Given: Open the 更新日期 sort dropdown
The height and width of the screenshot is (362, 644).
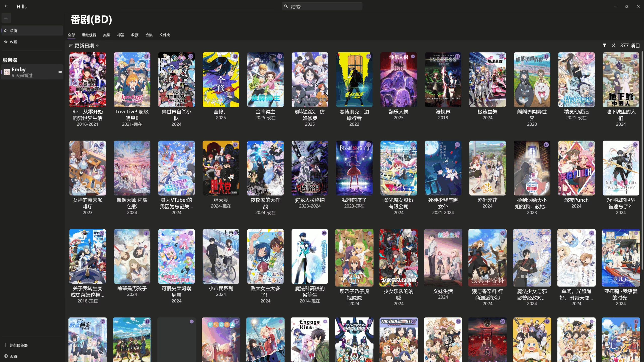Looking at the screenshot, I should (84, 46).
